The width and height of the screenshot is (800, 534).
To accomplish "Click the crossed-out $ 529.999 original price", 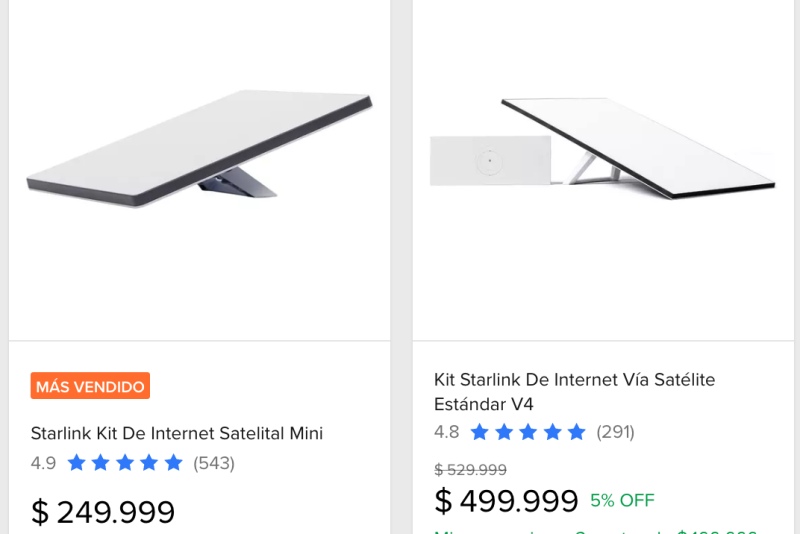I will [470, 470].
